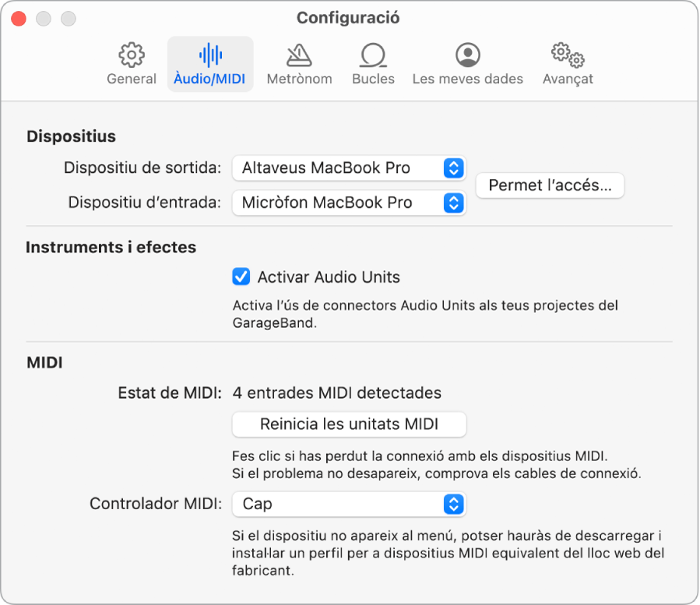Select the Àudio/MIDI settings icon
The height and width of the screenshot is (605, 700).
(209, 64)
